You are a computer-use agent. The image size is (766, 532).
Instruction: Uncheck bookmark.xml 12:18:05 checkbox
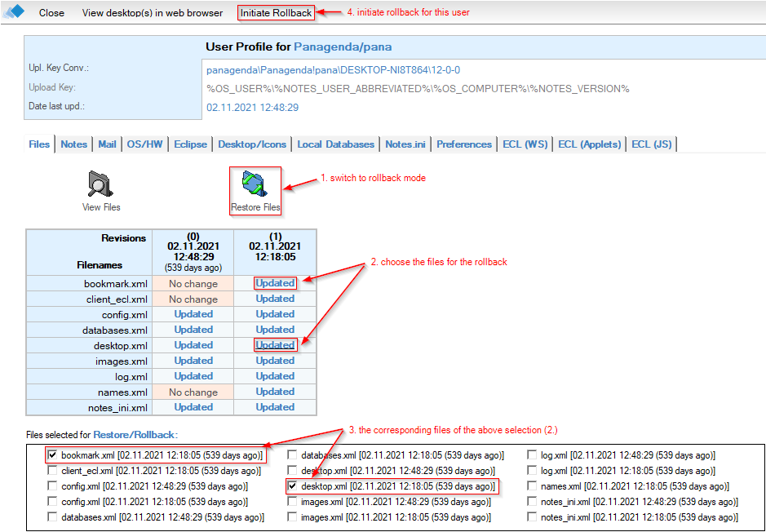[x=53, y=455]
